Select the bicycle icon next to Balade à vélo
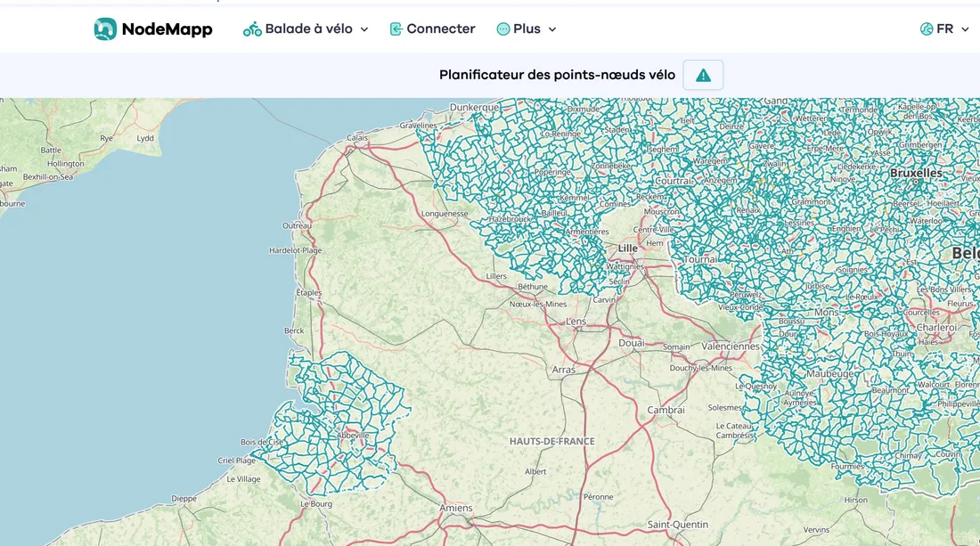980x546 pixels. pyautogui.click(x=251, y=29)
